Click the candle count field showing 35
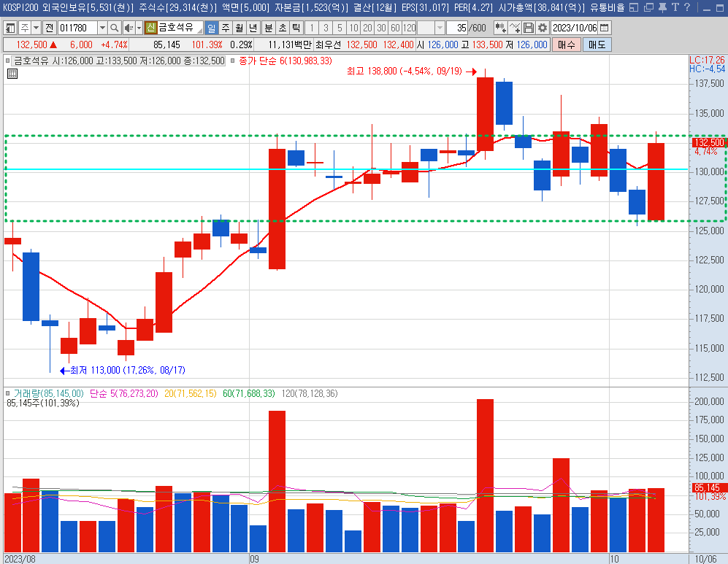Image resolution: width=728 pixels, height=564 pixels. (457, 28)
